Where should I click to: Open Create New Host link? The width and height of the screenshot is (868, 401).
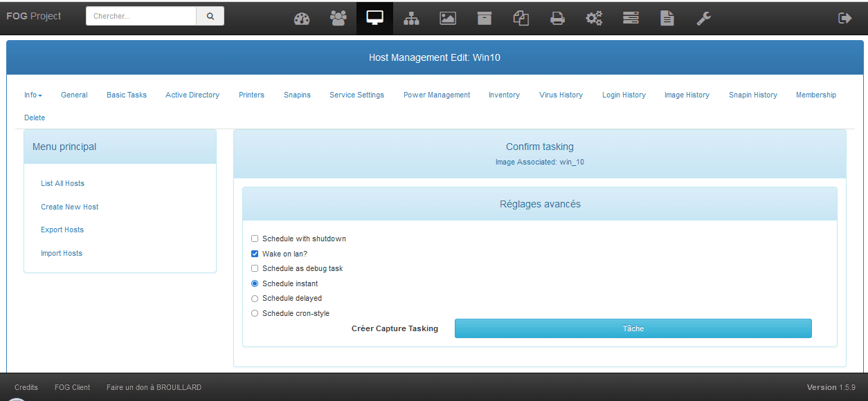70,207
